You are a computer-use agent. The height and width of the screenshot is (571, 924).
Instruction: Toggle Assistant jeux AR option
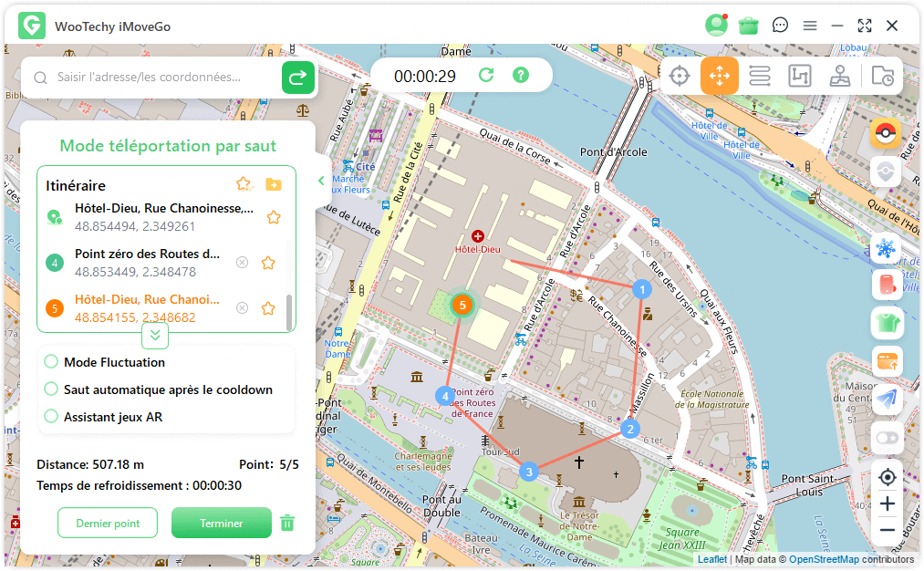52,417
